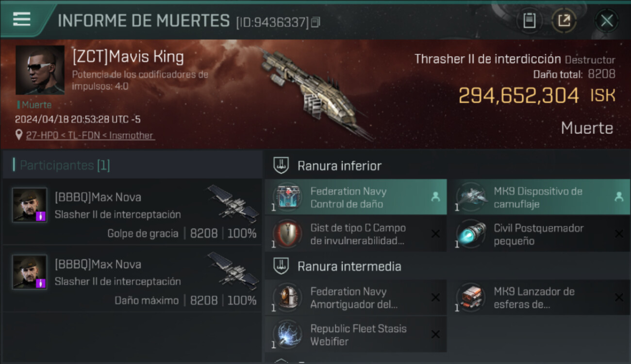Toggle the person marker on Control de daño

pos(435,197)
